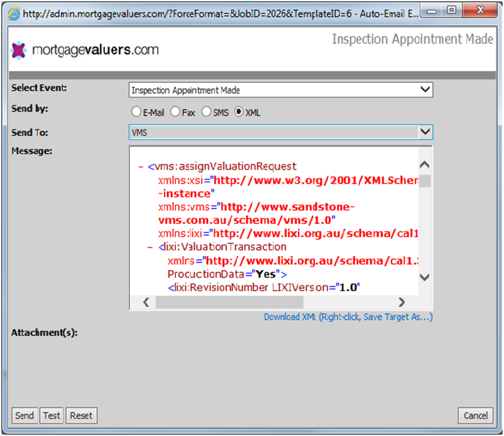The image size is (504, 436).
Task: Click the xmlns:vms sandstone URL text
Action: (x=256, y=213)
